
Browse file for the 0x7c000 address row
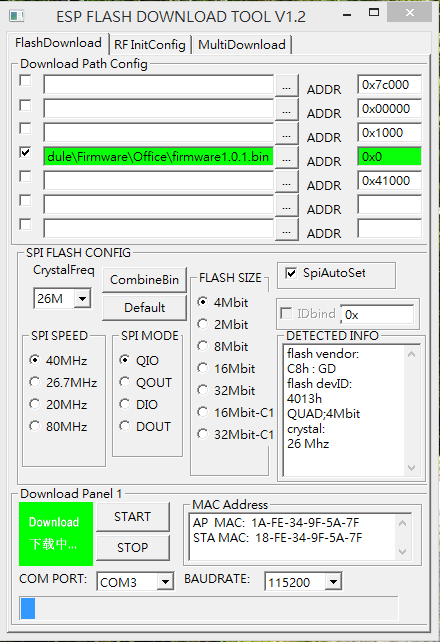pyautogui.click(x=287, y=85)
